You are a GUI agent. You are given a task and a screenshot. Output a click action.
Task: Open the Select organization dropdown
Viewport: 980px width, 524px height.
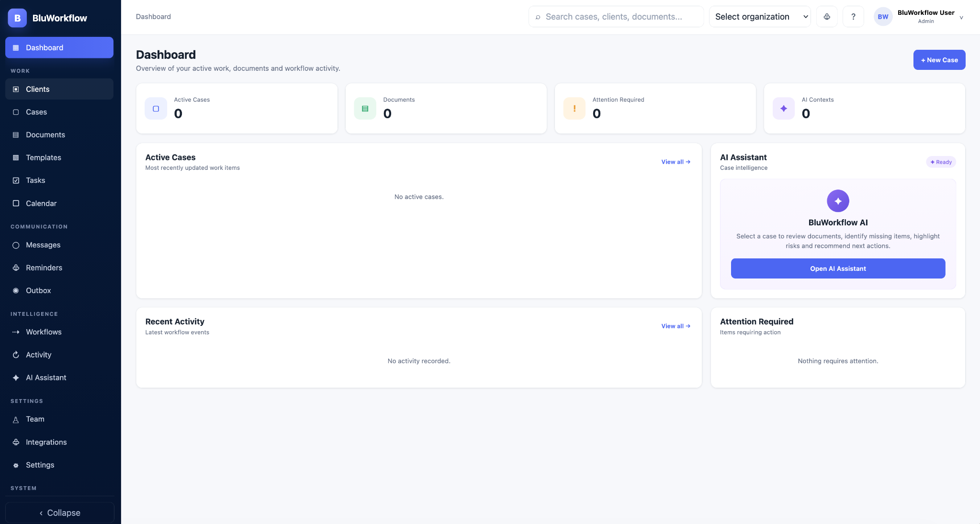click(x=760, y=17)
